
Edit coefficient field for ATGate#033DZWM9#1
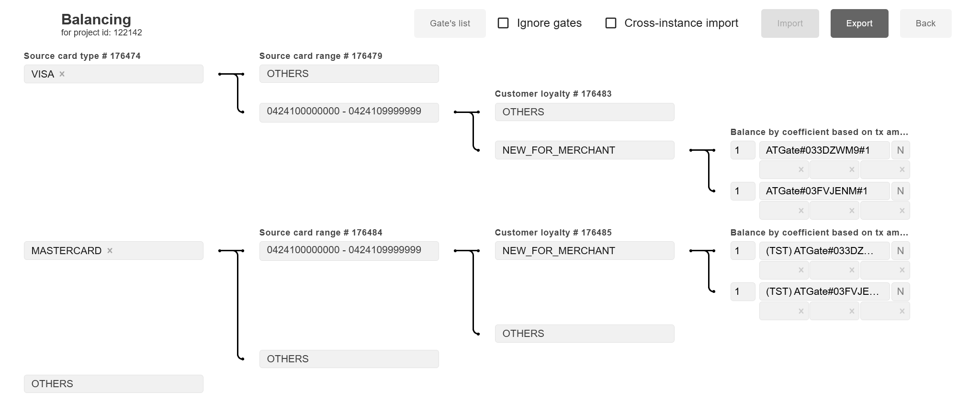tap(742, 150)
